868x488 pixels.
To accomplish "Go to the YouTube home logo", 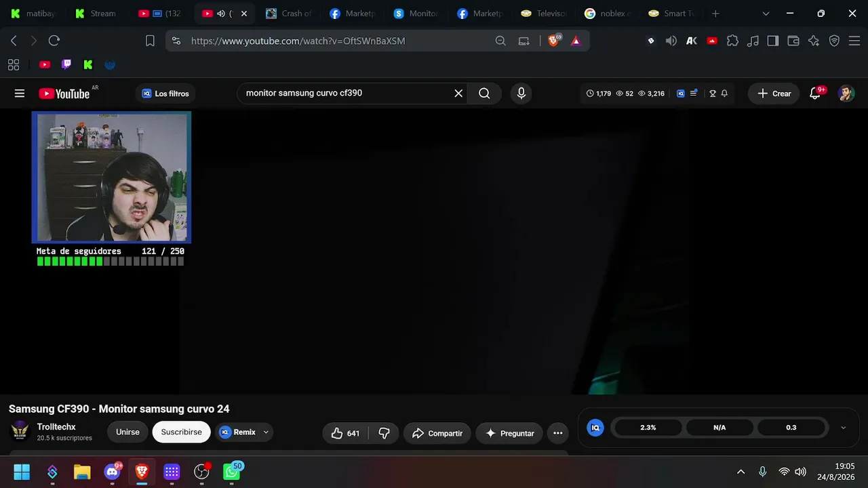I will tap(64, 94).
